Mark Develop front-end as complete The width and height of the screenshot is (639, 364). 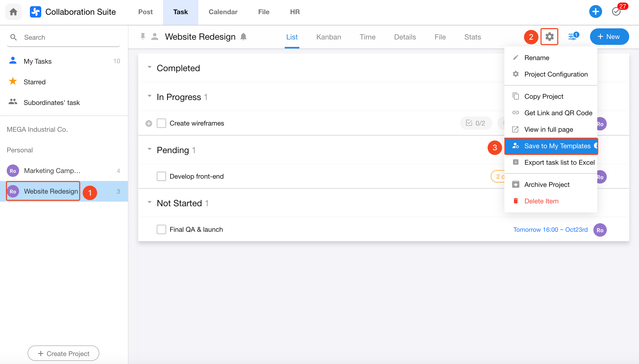tap(161, 176)
